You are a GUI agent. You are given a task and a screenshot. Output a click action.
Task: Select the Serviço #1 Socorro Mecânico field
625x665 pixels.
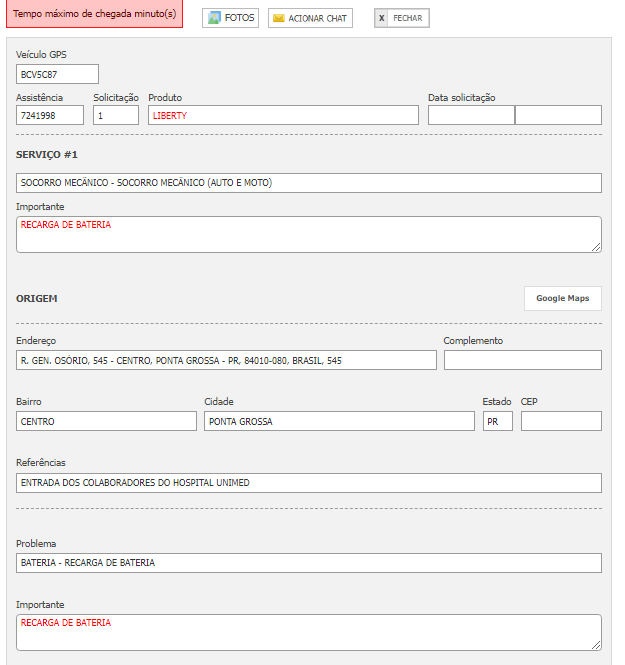point(309,183)
